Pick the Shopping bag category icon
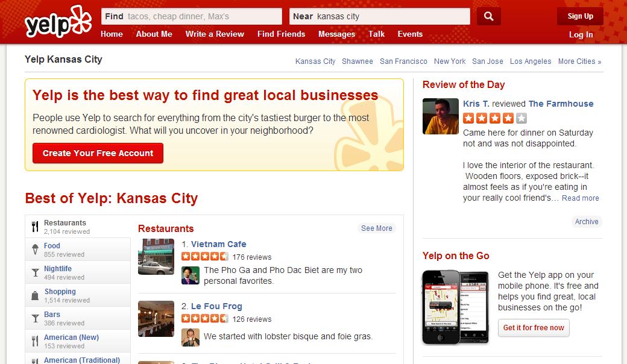Image resolution: width=627 pixels, height=364 pixels. pos(35,296)
